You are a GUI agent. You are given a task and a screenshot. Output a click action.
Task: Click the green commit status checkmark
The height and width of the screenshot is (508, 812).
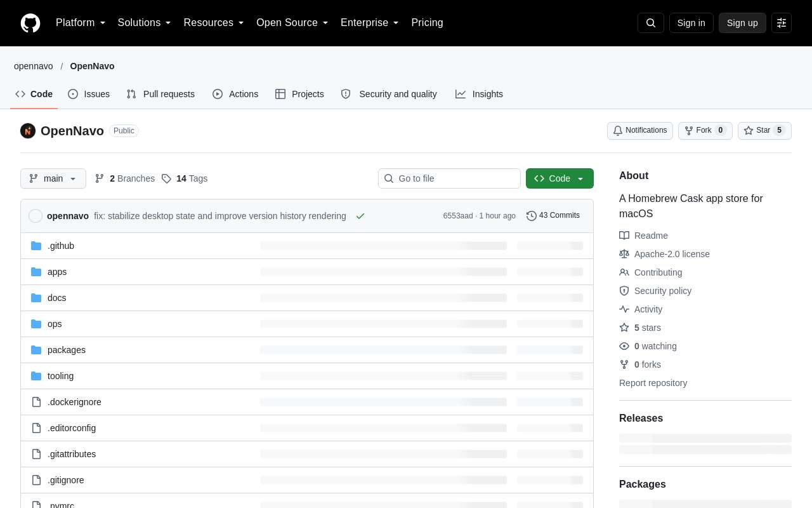pos(360,216)
